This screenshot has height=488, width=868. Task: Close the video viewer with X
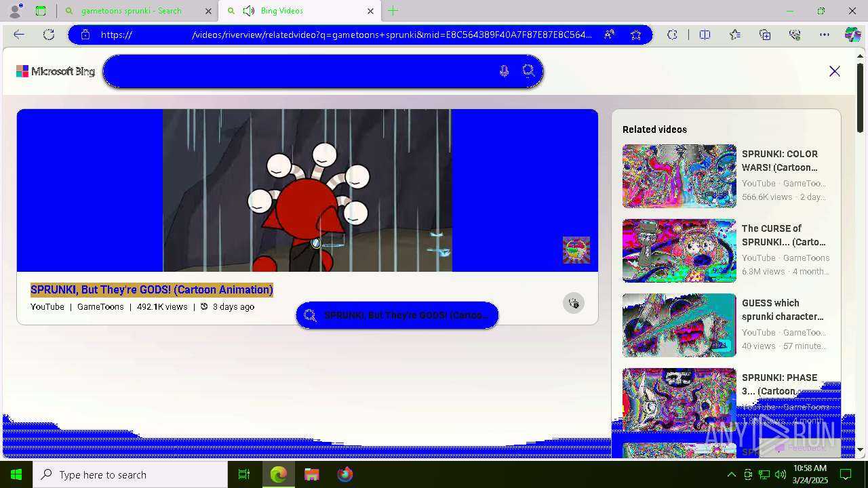point(835,71)
